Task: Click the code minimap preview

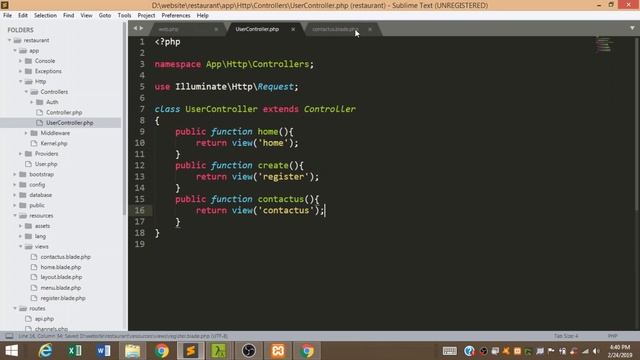Action: (603, 44)
